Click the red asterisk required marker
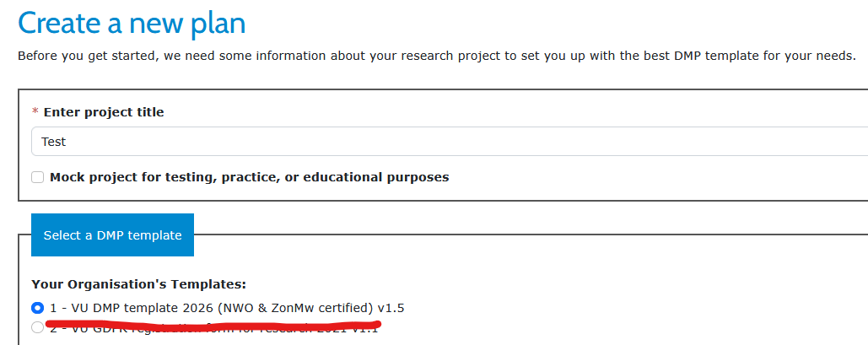The width and height of the screenshot is (868, 345). (35, 112)
